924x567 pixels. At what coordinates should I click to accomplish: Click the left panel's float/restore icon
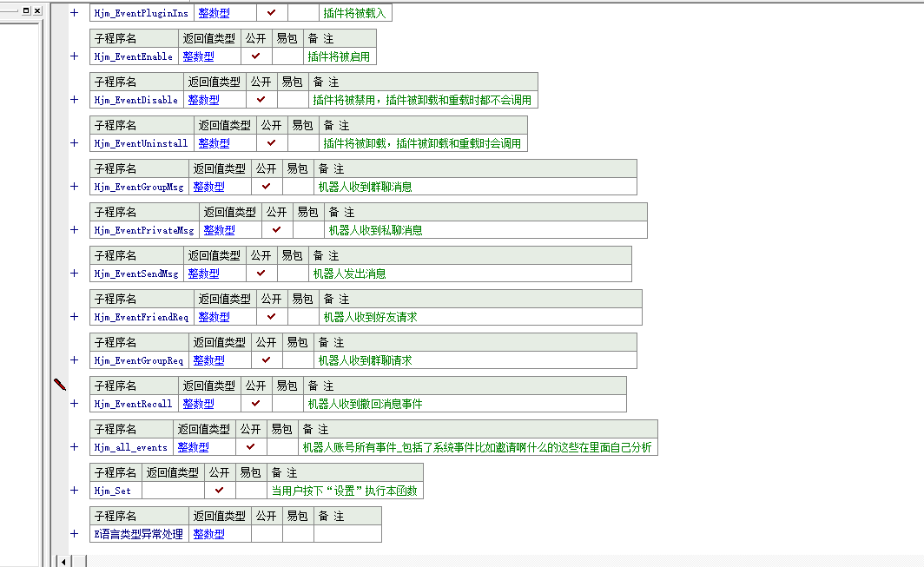[26, 10]
